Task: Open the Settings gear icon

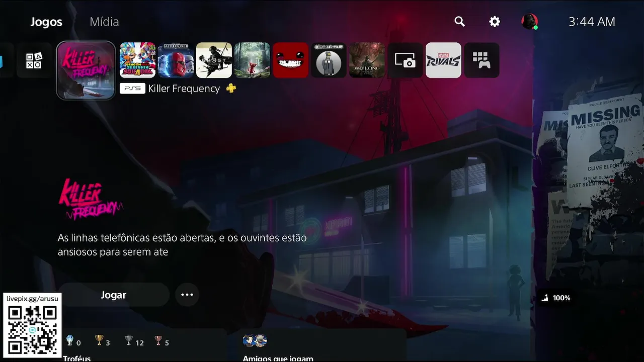Action: coord(495,22)
